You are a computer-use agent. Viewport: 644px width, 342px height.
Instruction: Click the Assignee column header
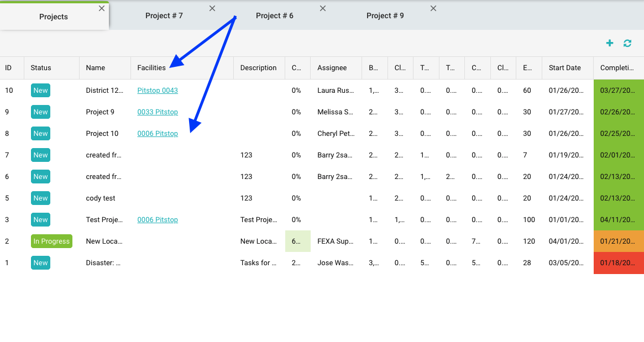click(332, 68)
